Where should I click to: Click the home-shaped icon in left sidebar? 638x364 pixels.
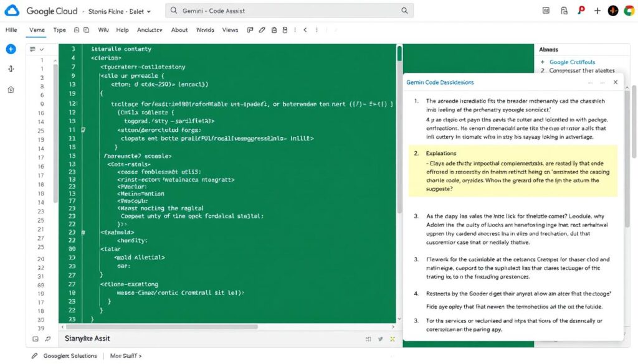click(x=11, y=90)
